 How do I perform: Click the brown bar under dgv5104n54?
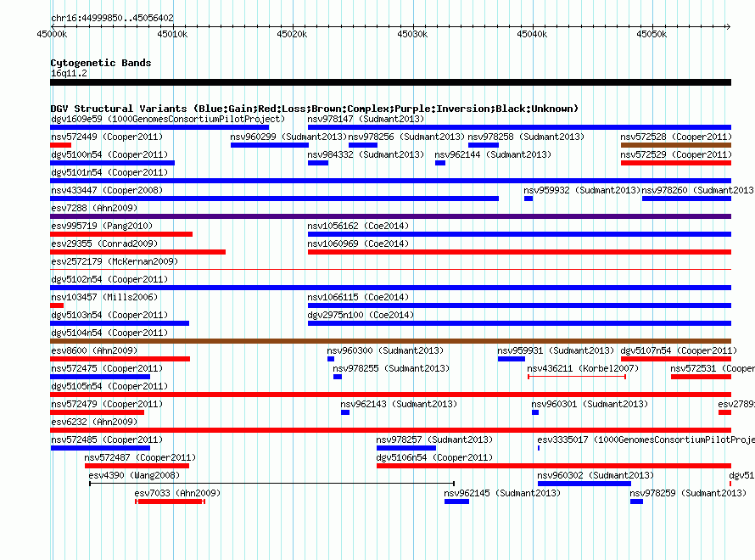click(x=390, y=341)
